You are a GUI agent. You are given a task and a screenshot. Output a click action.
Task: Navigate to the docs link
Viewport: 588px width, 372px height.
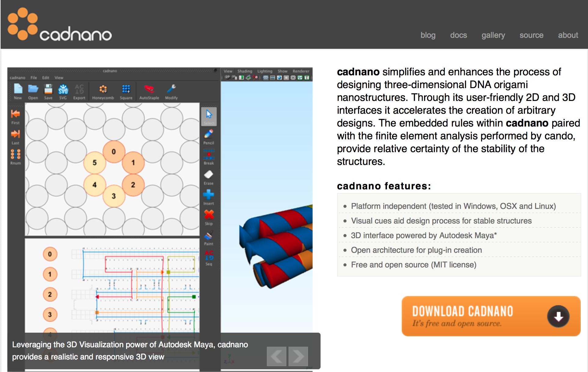click(x=458, y=35)
